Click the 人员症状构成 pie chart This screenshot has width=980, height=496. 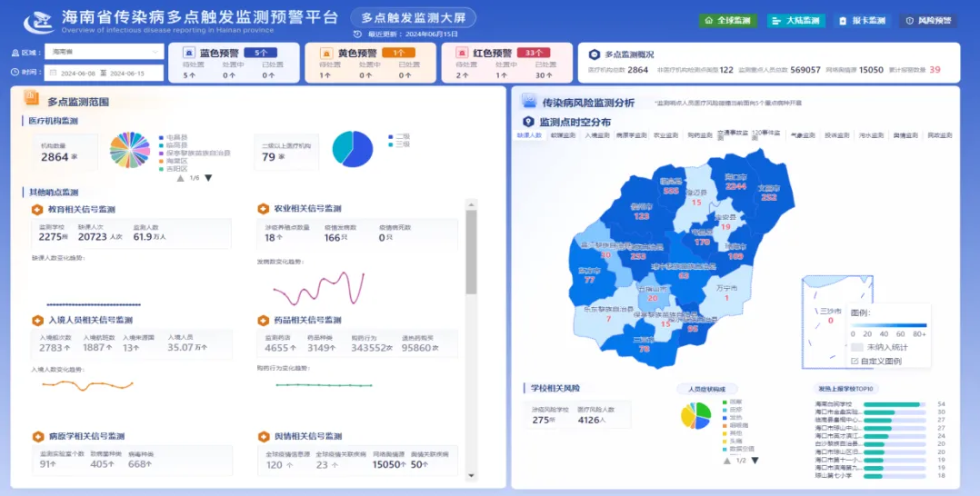pos(695,415)
